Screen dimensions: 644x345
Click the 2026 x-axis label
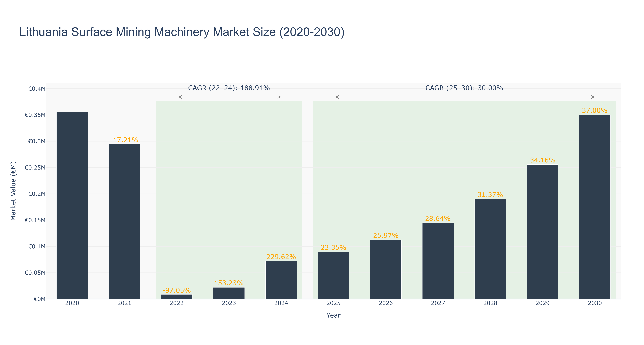(x=386, y=303)
